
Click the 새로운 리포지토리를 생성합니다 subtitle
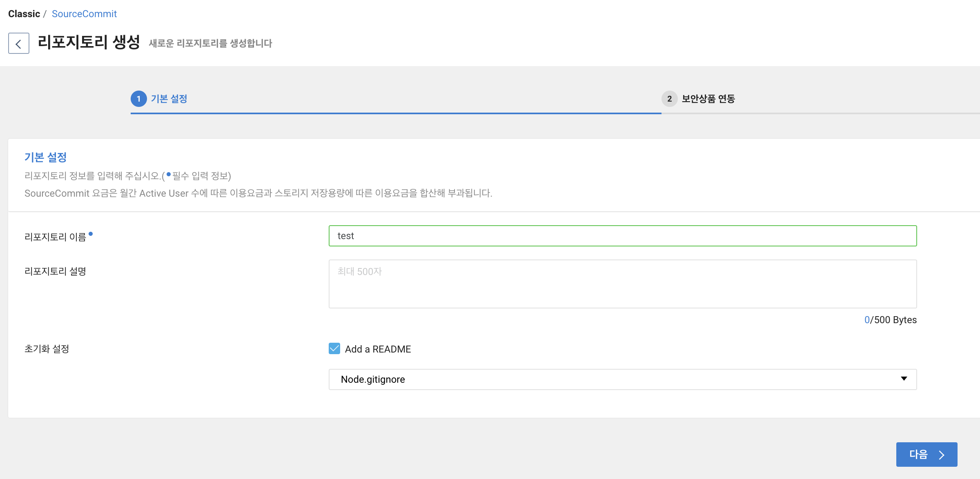pyautogui.click(x=210, y=43)
